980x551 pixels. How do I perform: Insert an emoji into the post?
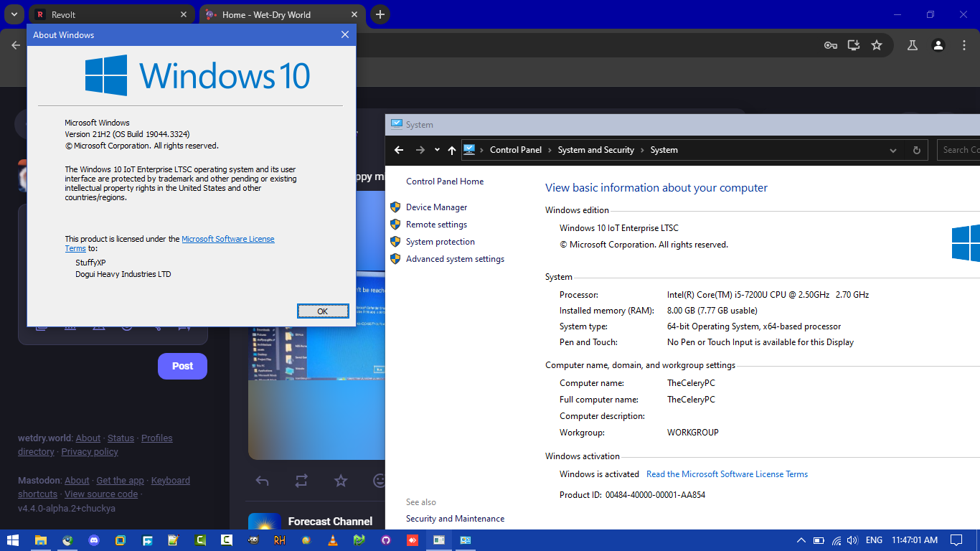click(126, 327)
